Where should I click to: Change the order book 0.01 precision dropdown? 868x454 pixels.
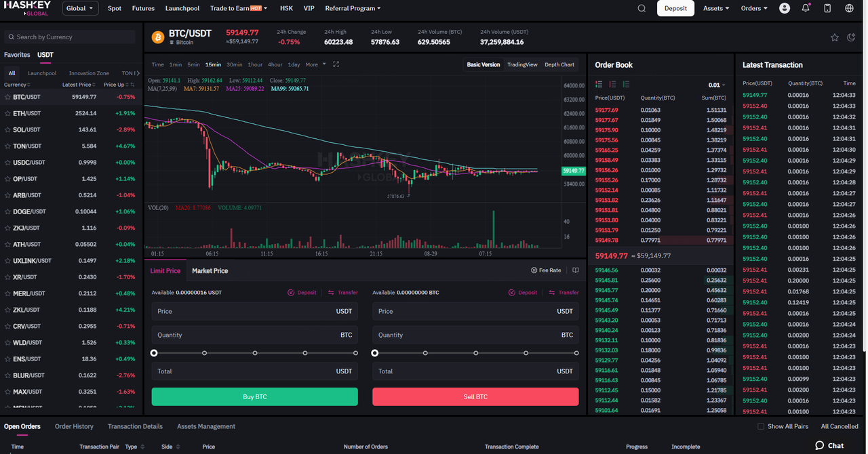pyautogui.click(x=717, y=85)
